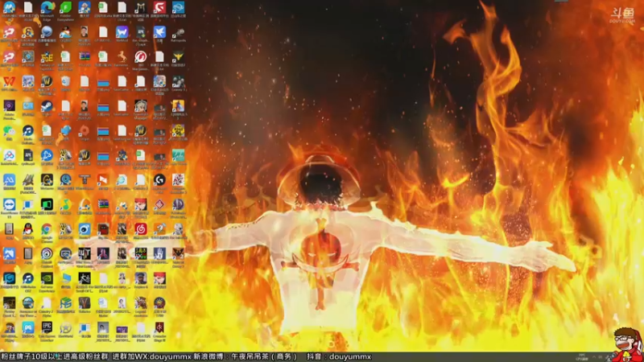Open the Microsoft Edge desktop shortcut
The width and height of the screenshot is (644, 362).
coord(47,7)
